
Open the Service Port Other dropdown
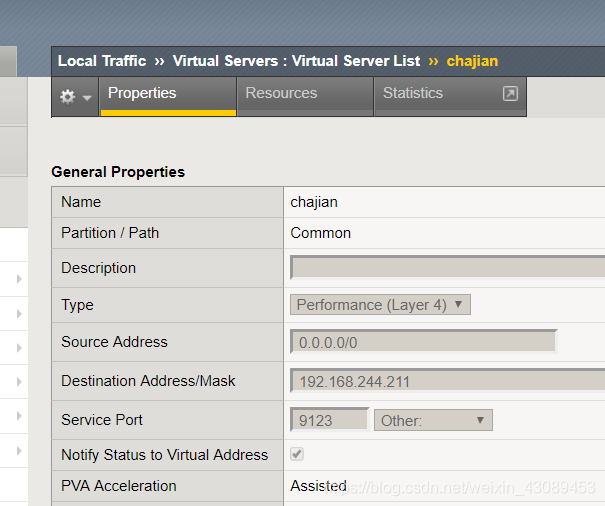pos(433,420)
